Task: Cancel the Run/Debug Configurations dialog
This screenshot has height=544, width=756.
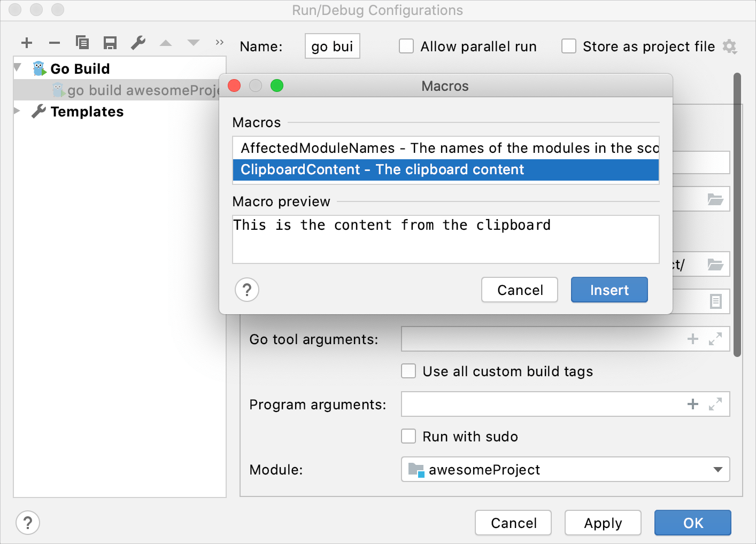Action: click(x=513, y=523)
